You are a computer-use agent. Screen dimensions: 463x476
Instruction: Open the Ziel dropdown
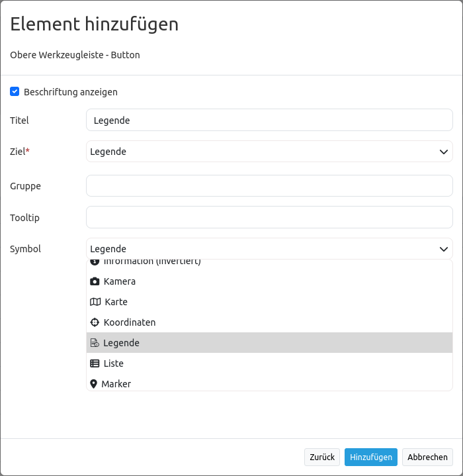coord(269,152)
